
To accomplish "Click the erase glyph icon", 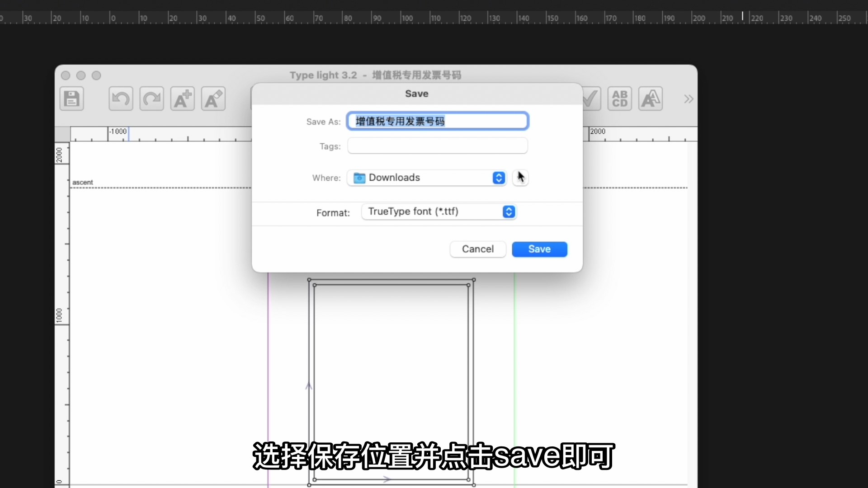I will click(213, 99).
